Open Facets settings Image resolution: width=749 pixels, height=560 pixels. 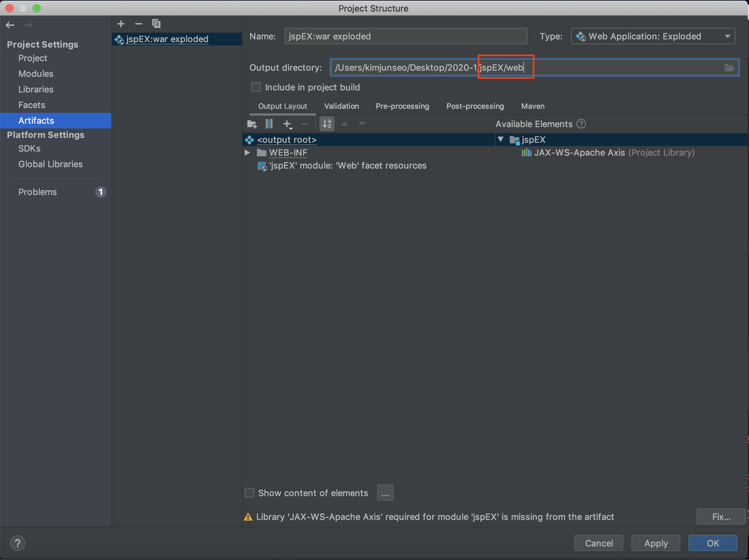(32, 105)
